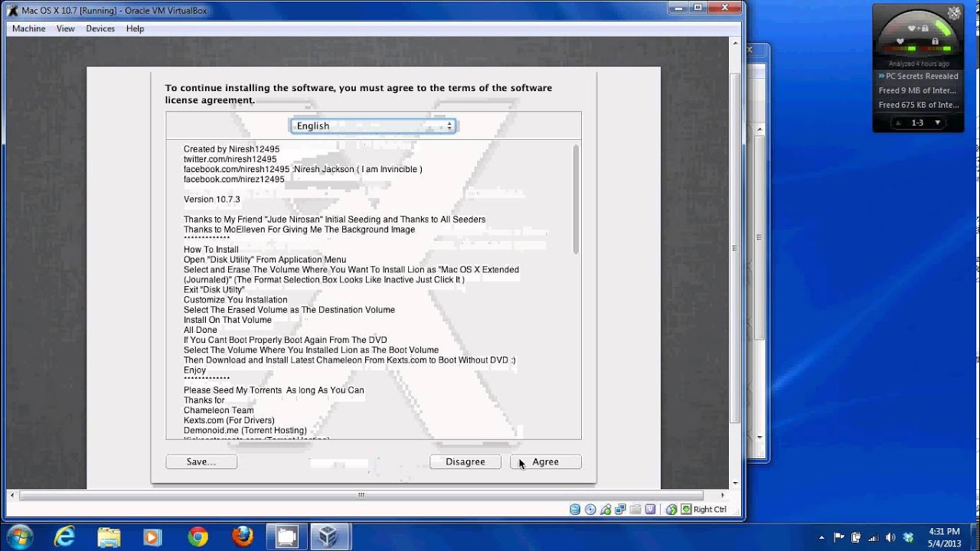Open the network signal tray icon
The height and width of the screenshot is (551, 980).
873,537
